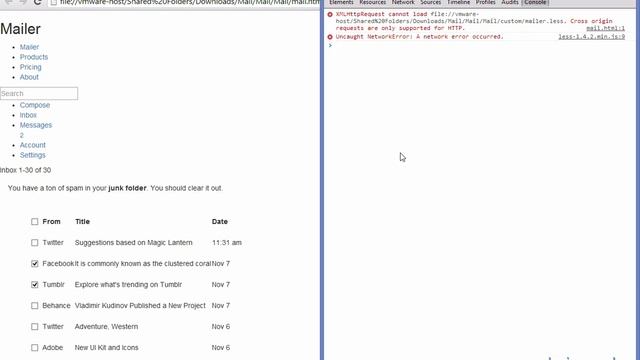
Task: Check the Twitter Adventure, Western checkbox
Action: [35, 327]
